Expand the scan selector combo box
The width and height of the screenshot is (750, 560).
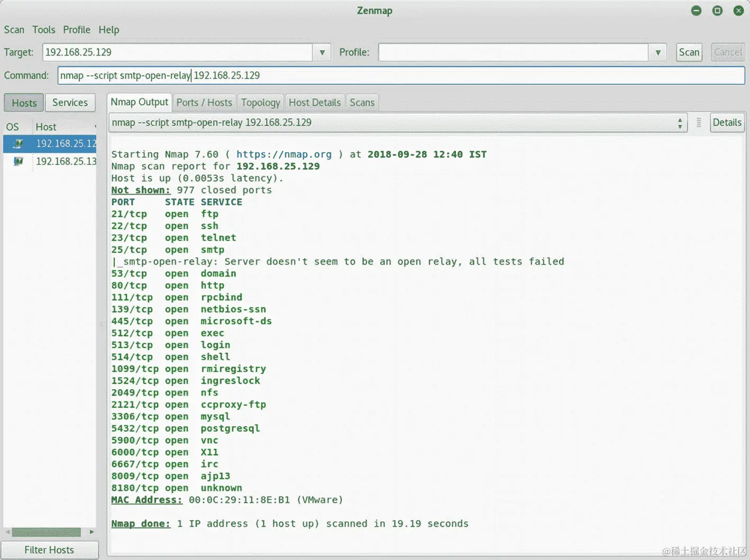[680, 122]
